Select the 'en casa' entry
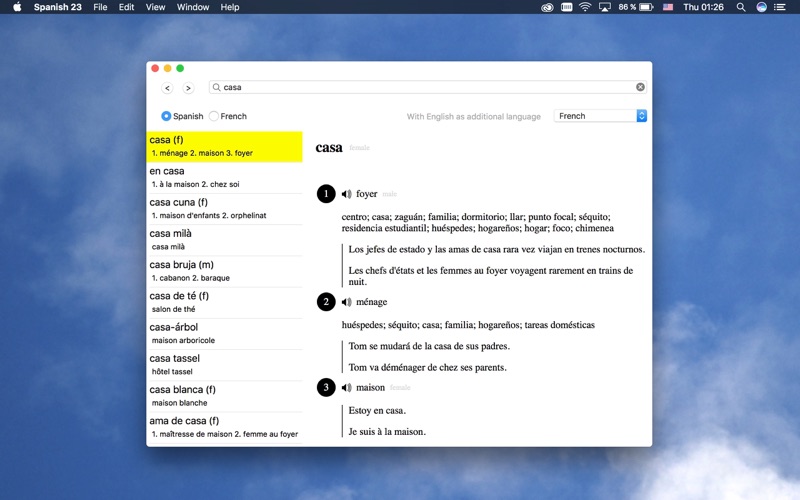This screenshot has width=800, height=500. (224, 178)
